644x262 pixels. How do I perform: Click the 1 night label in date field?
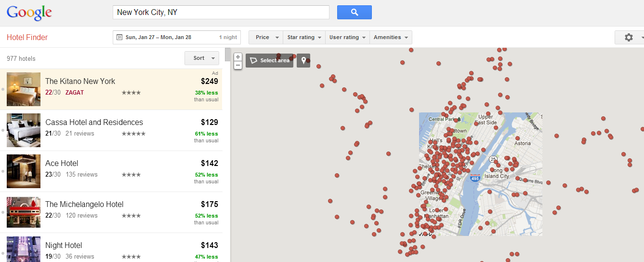[228, 37]
